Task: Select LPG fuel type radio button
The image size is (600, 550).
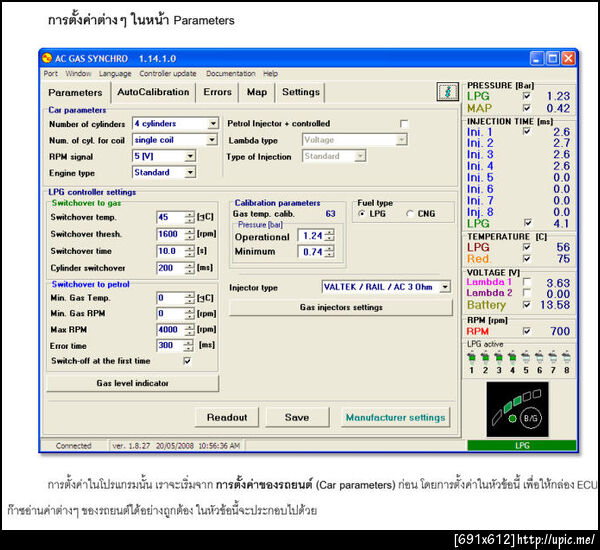Action: pyautogui.click(x=361, y=214)
